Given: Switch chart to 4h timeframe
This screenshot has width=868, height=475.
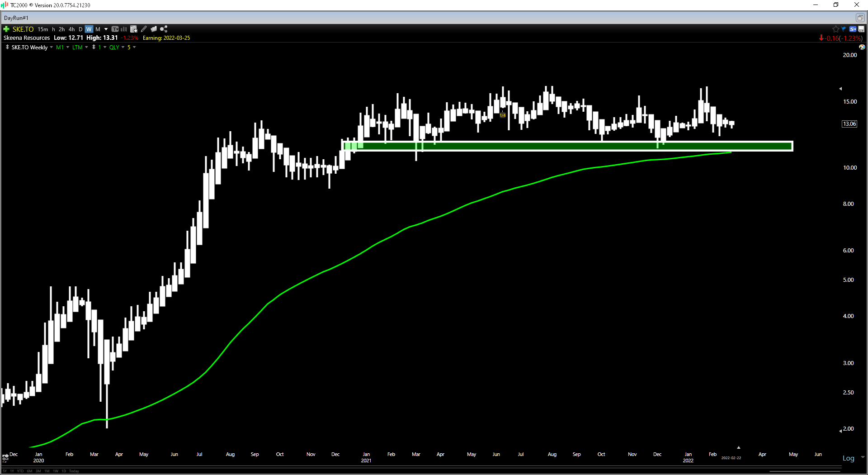Looking at the screenshot, I should click(x=71, y=29).
